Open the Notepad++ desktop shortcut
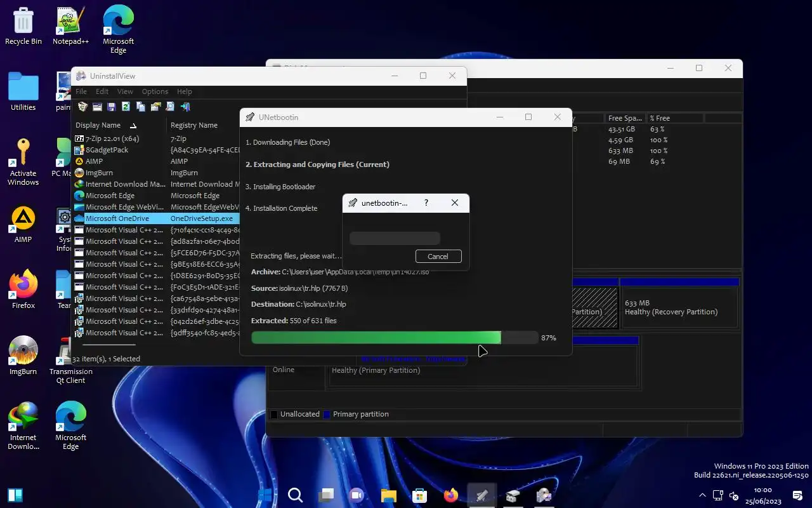812x508 pixels. click(70, 26)
